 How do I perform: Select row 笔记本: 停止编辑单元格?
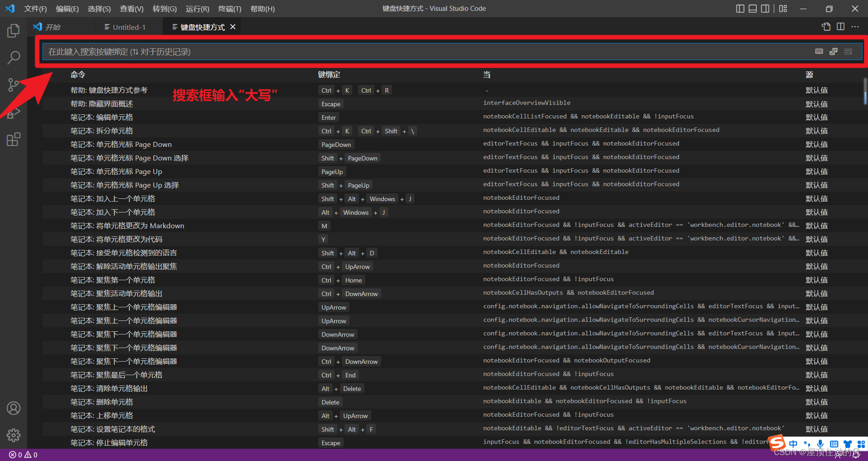coord(453,443)
